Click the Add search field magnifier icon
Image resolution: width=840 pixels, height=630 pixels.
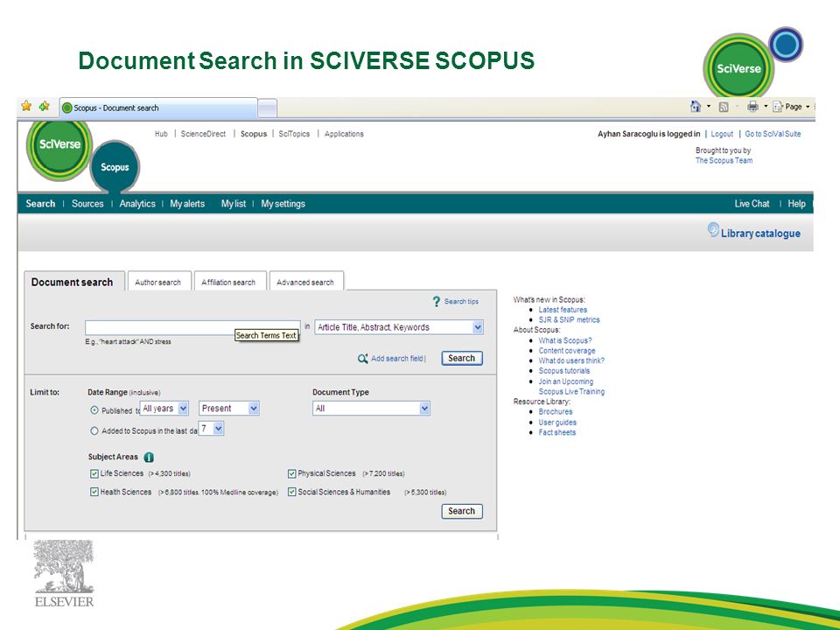(362, 359)
